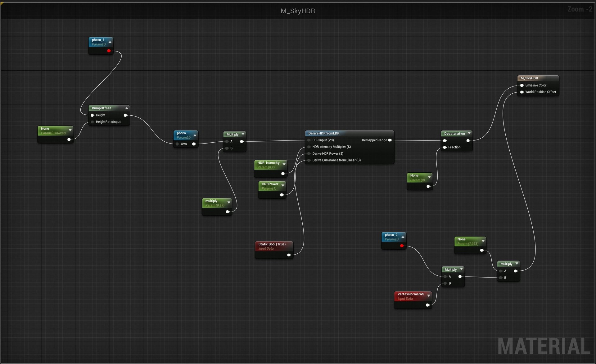596x364 pixels.
Task: Click the M_SkyHDR graph title bar
Action: click(298, 11)
